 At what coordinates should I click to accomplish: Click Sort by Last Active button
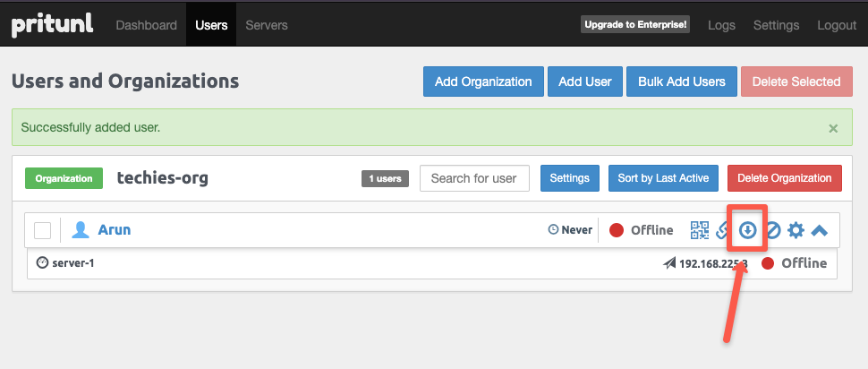click(663, 178)
